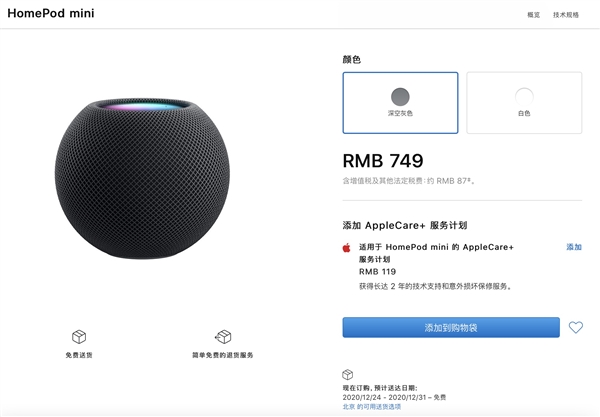Select the 白色 (white) color option
600x417 pixels.
click(x=524, y=103)
